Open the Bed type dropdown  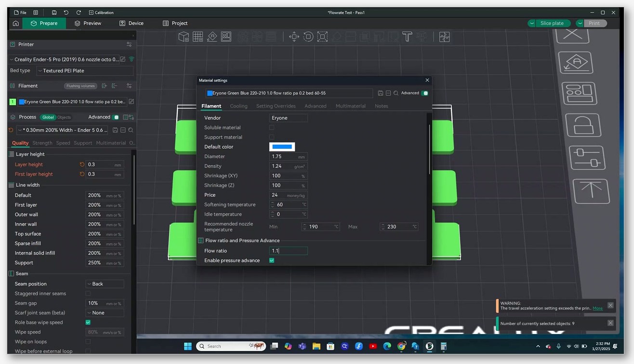click(85, 71)
